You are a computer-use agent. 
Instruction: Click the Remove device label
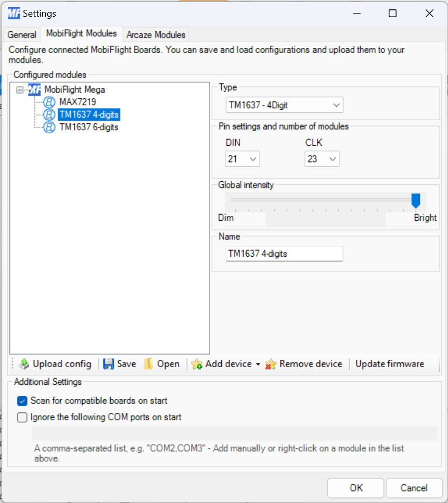click(311, 364)
